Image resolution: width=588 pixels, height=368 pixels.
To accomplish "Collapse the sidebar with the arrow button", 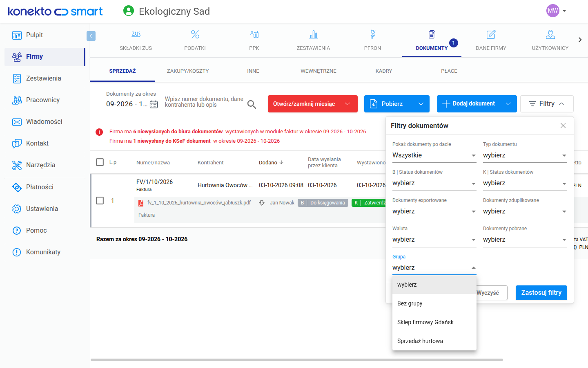I will click(x=91, y=36).
